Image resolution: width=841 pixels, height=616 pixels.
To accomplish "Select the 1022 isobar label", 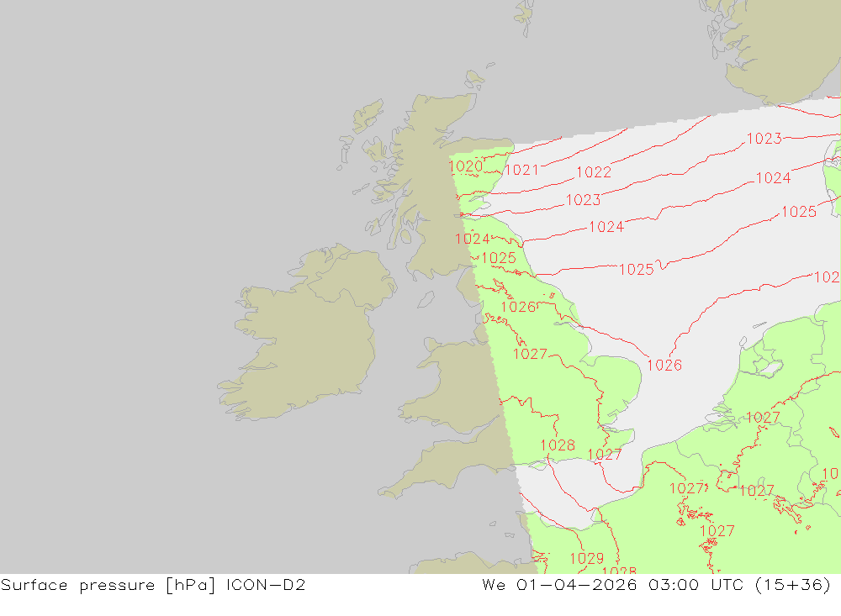I will pyautogui.click(x=594, y=172).
